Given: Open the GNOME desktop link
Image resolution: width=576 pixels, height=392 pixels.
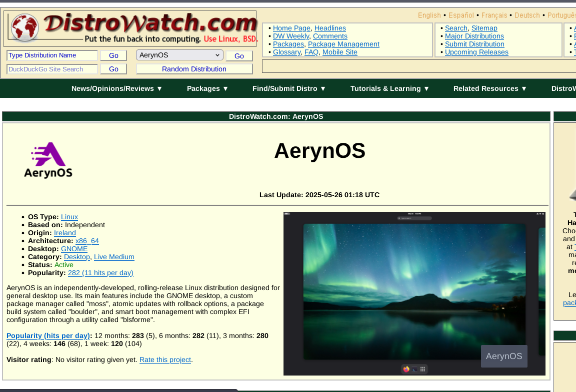Looking at the screenshot, I should pos(74,249).
